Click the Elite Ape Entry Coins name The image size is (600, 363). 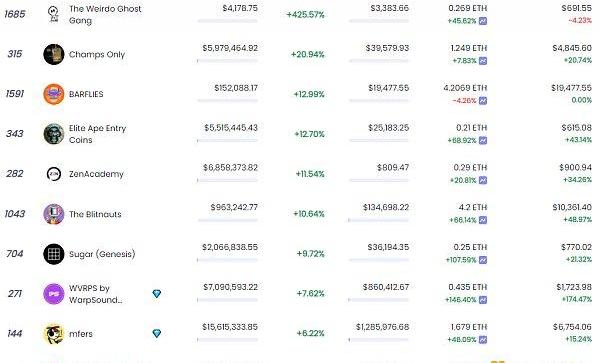pos(97,134)
